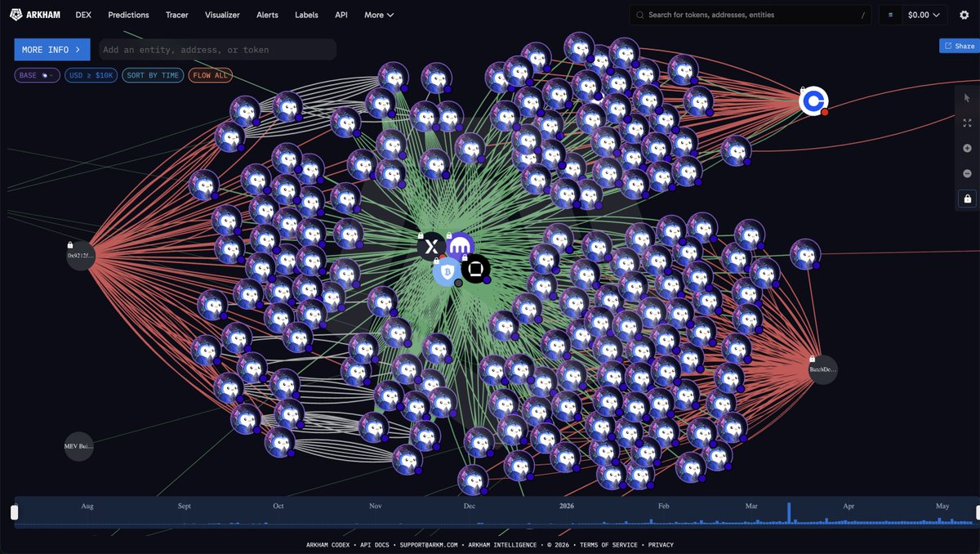Click the 2026 label on timeline
This screenshot has height=554, width=980.
coord(565,507)
